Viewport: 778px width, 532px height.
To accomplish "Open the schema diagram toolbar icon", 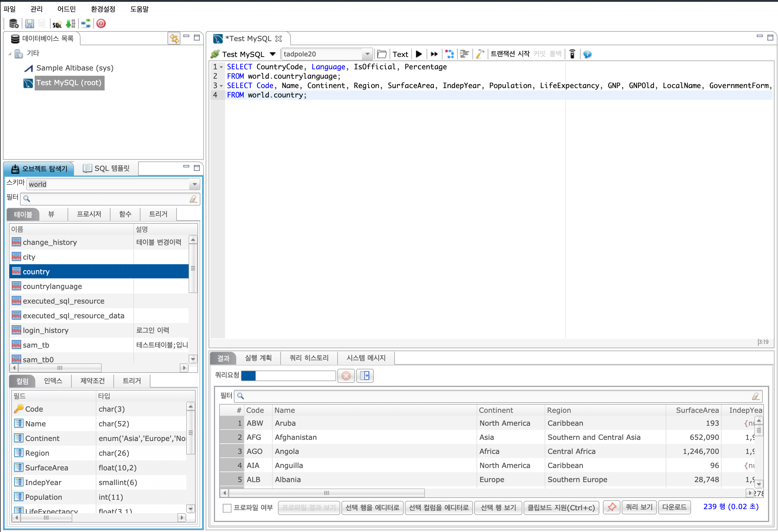I will tap(86, 23).
